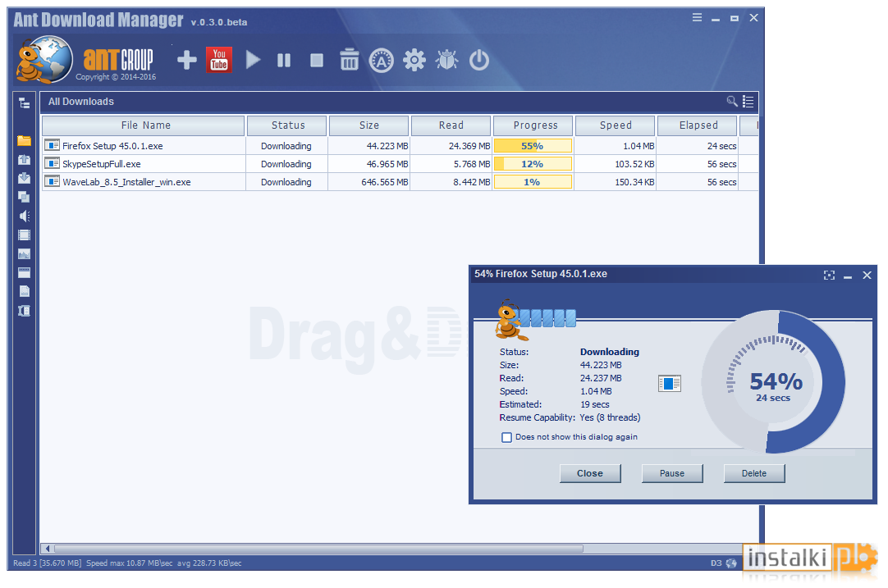Select the programs window category
Screen dimensions: 888x588
[x=24, y=273]
